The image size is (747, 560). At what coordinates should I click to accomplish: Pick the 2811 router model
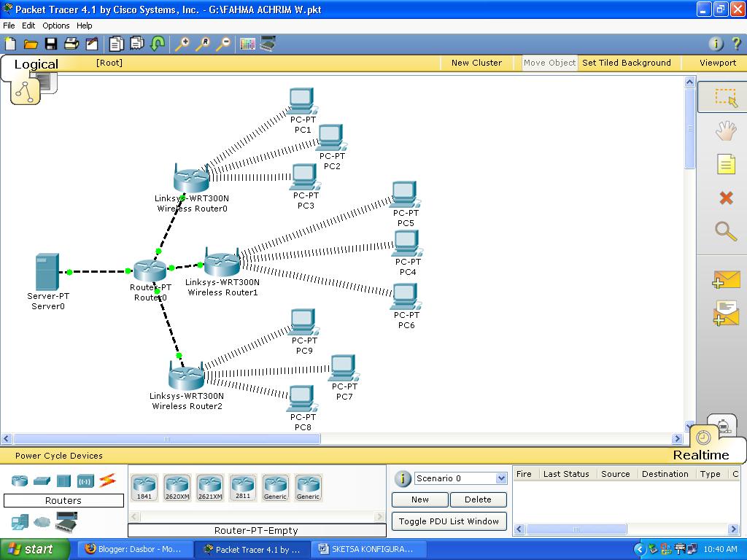click(x=243, y=488)
